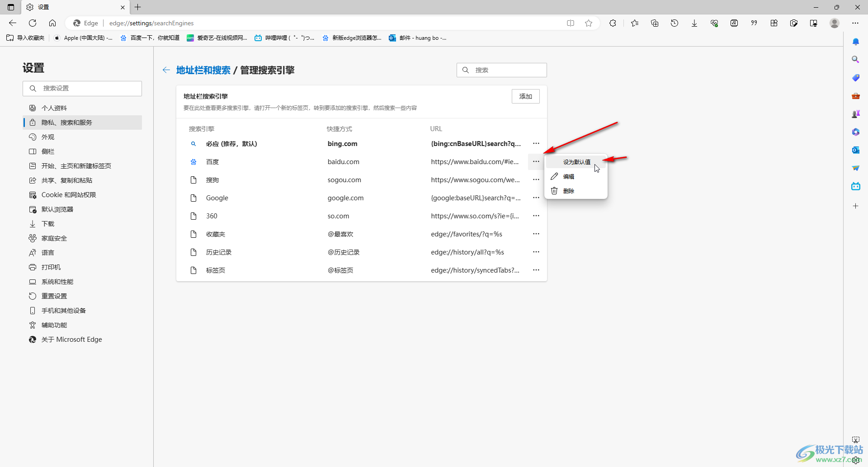The height and width of the screenshot is (467, 868).
Task: Open 百度一下，你就知道 bookmark
Action: tap(150, 38)
